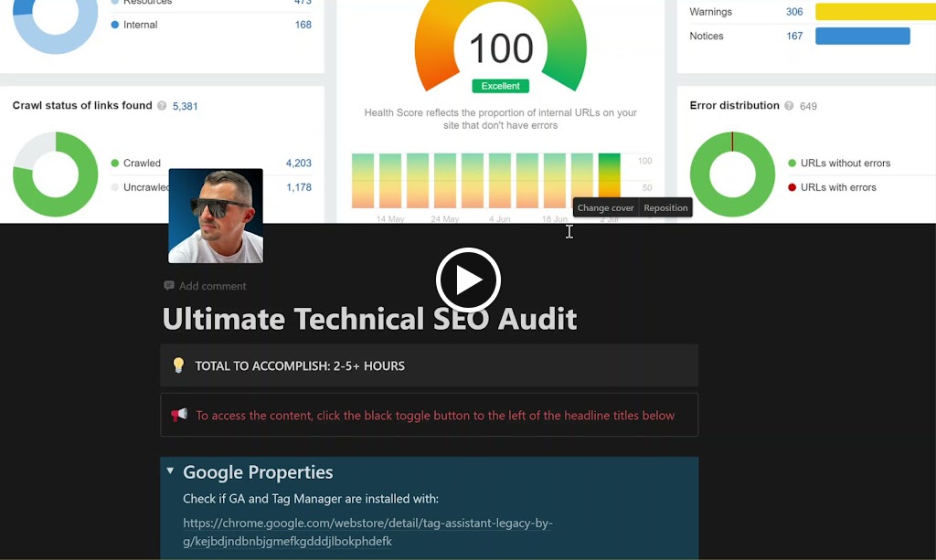Click the green URLs without errors legend dot
The height and width of the screenshot is (560, 936).
tap(792, 163)
